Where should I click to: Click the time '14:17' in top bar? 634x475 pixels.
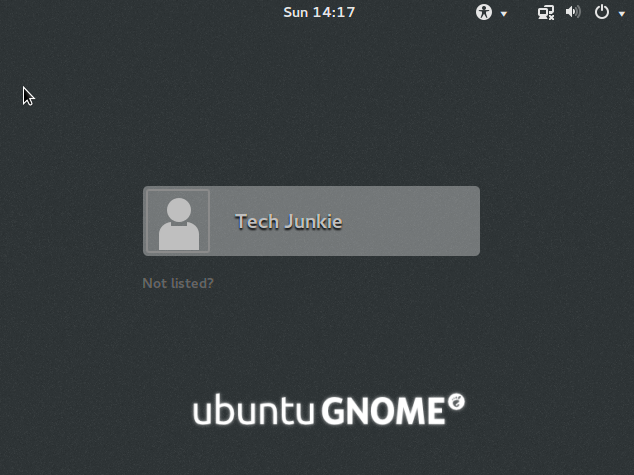click(x=333, y=12)
